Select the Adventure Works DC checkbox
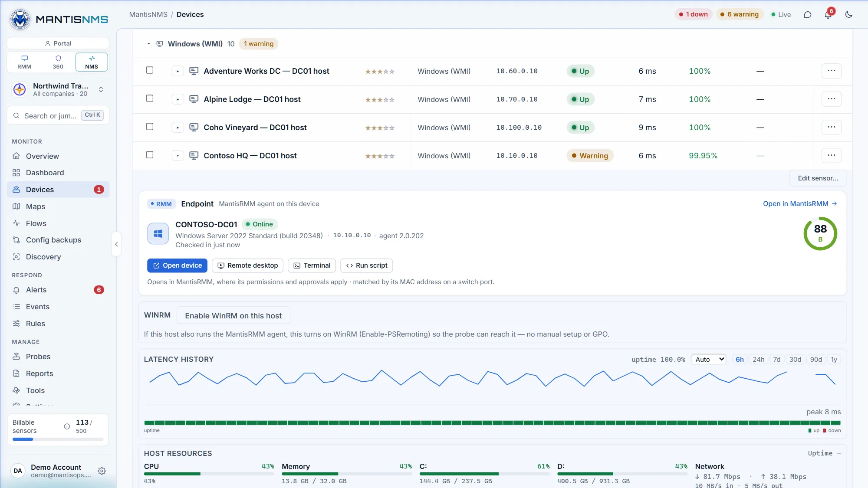 pos(150,70)
